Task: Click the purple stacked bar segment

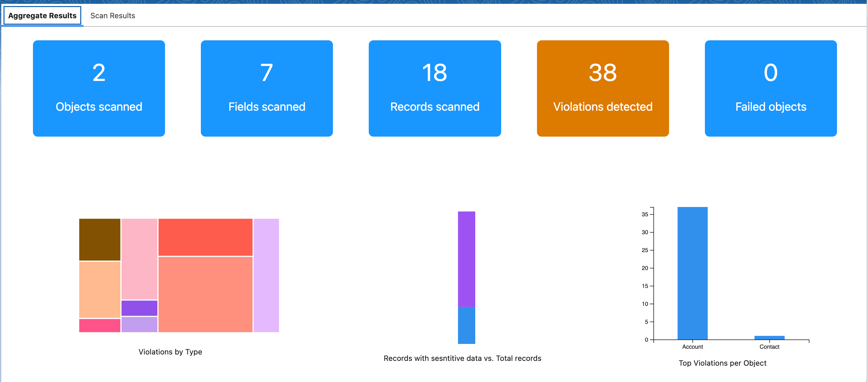Action: (466, 259)
